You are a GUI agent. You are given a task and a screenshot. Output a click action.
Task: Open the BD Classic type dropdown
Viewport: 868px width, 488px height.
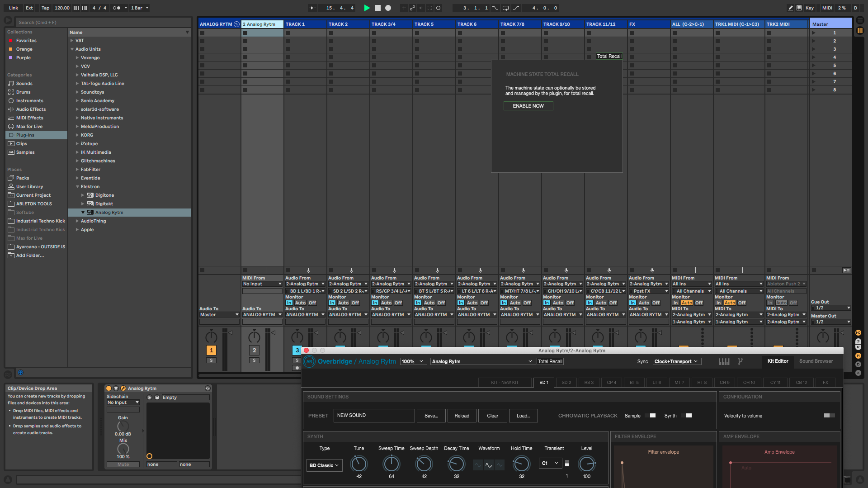point(324,465)
